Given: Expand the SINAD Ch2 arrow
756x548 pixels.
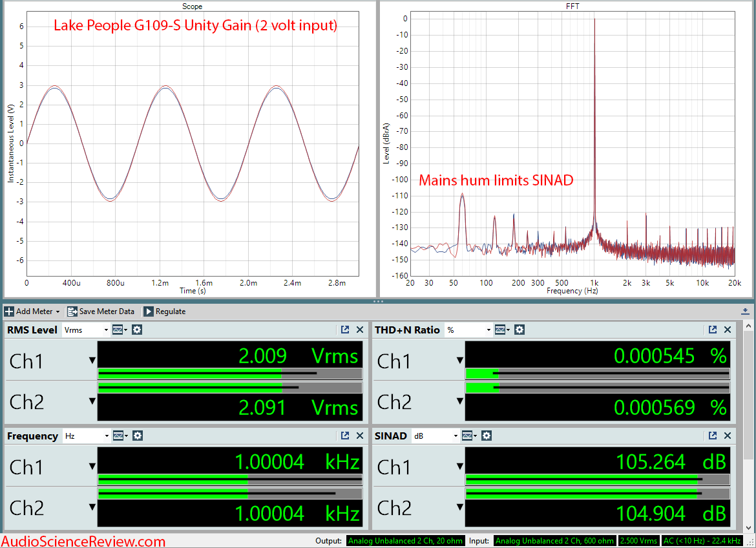Looking at the screenshot, I should click(460, 507).
